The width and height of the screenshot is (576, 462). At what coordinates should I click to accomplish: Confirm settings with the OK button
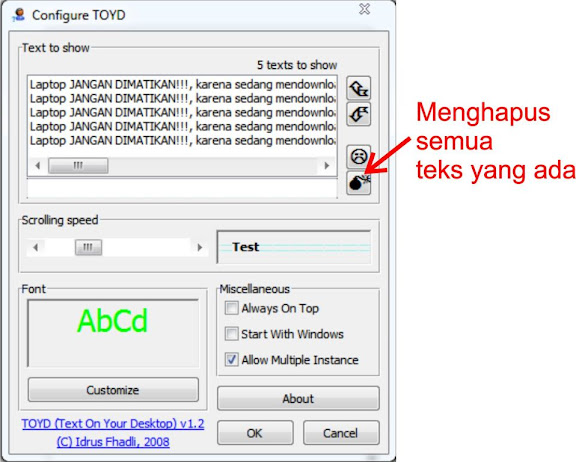[255, 433]
